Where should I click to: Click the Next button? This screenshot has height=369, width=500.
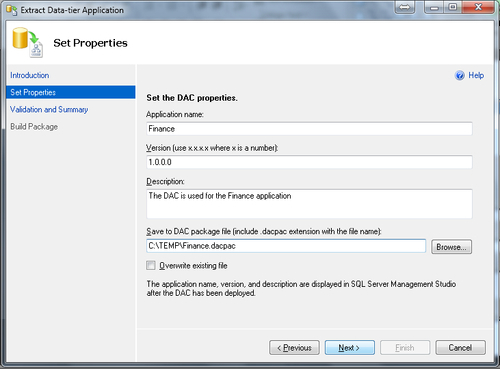tap(350, 348)
